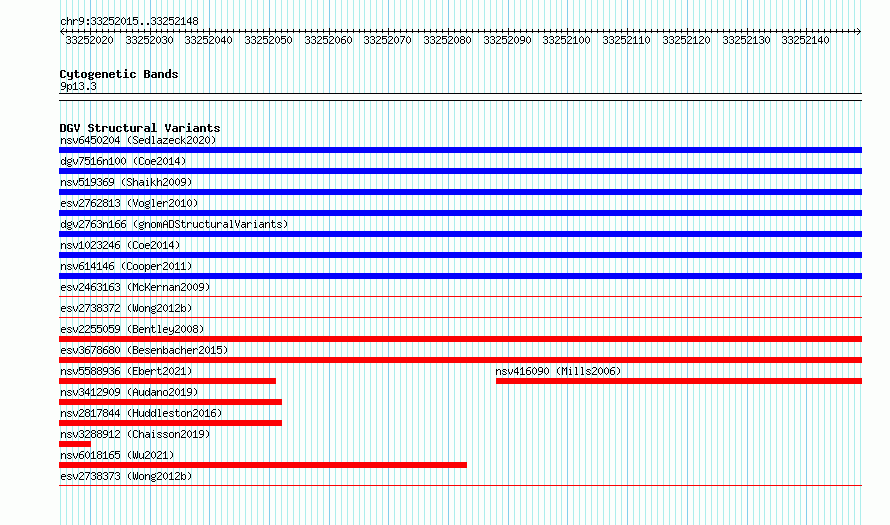Click nsv2817844 (Huddleston2016) variant label
The width and height of the screenshot is (890, 525).
tap(141, 413)
